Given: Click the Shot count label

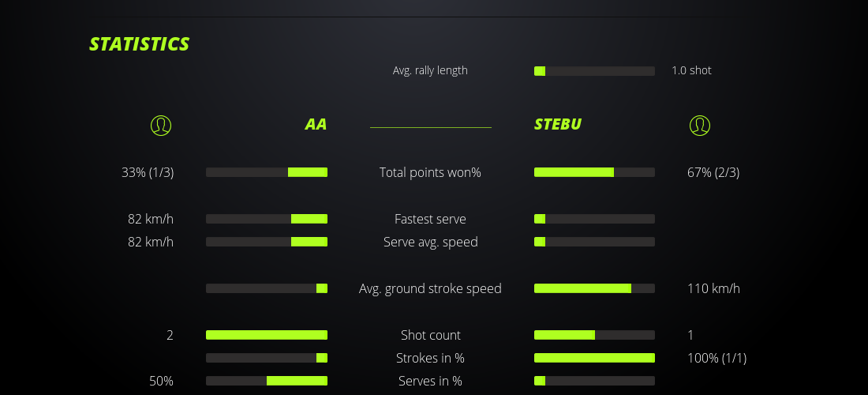Looking at the screenshot, I should 430,335.
